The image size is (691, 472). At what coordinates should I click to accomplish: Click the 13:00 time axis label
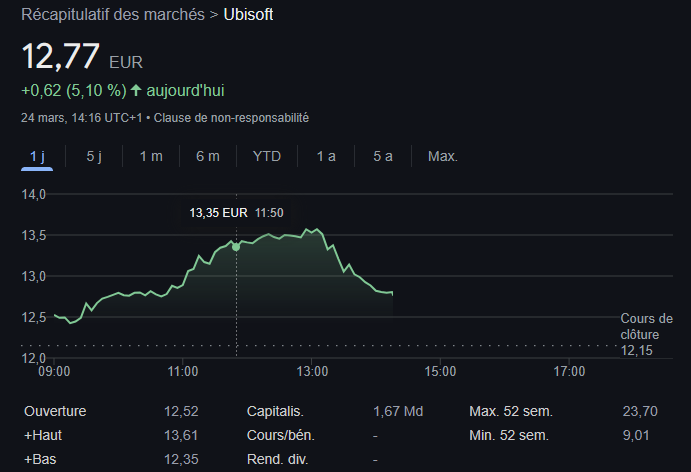coord(312,372)
